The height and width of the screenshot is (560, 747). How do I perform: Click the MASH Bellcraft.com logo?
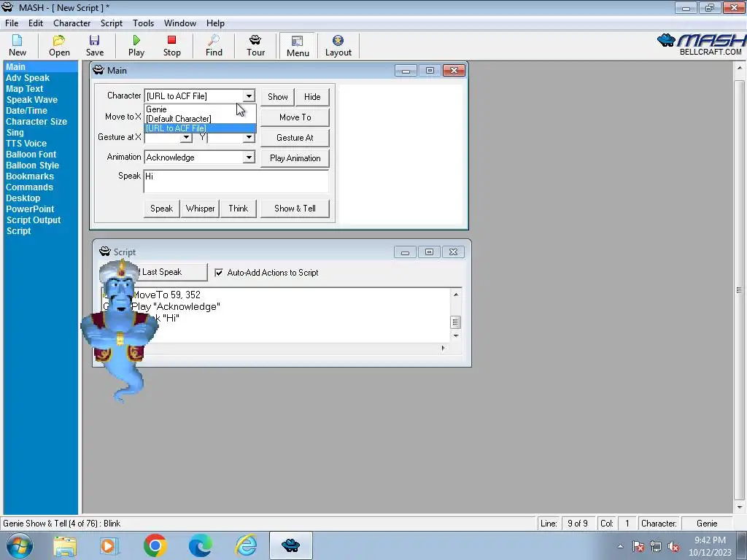(x=701, y=44)
